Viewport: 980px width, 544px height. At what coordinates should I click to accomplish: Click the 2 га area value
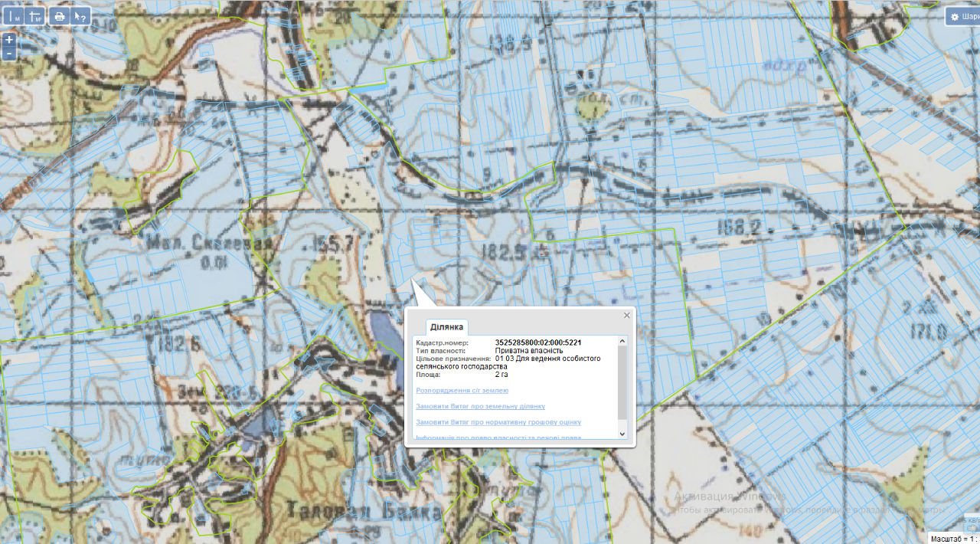(x=502, y=375)
